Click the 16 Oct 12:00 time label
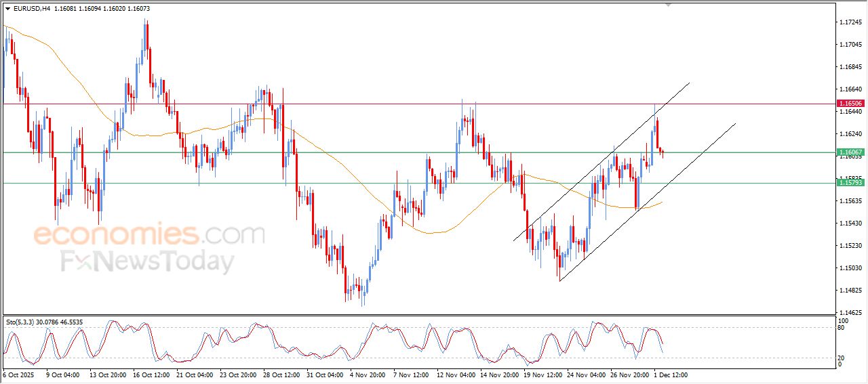Screen dimensions: 868x384 tap(151, 375)
